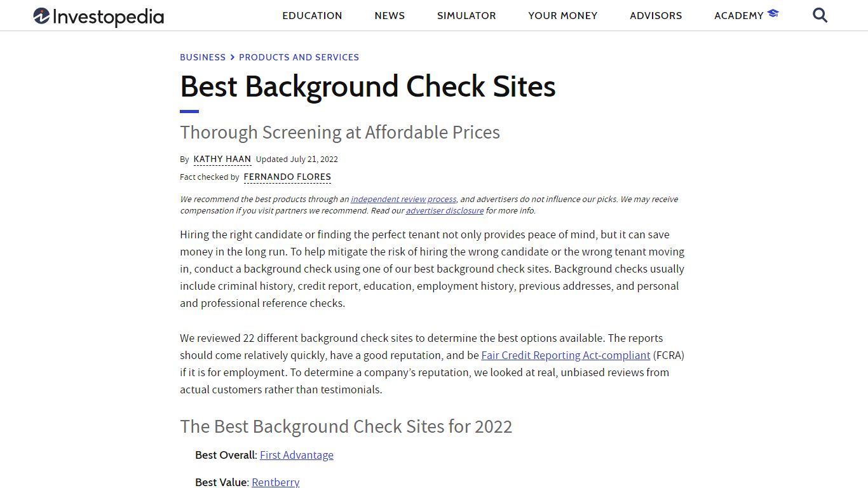Click the breadcrumb chevron after Business
Image resolution: width=868 pixels, height=488 pixels.
point(233,57)
